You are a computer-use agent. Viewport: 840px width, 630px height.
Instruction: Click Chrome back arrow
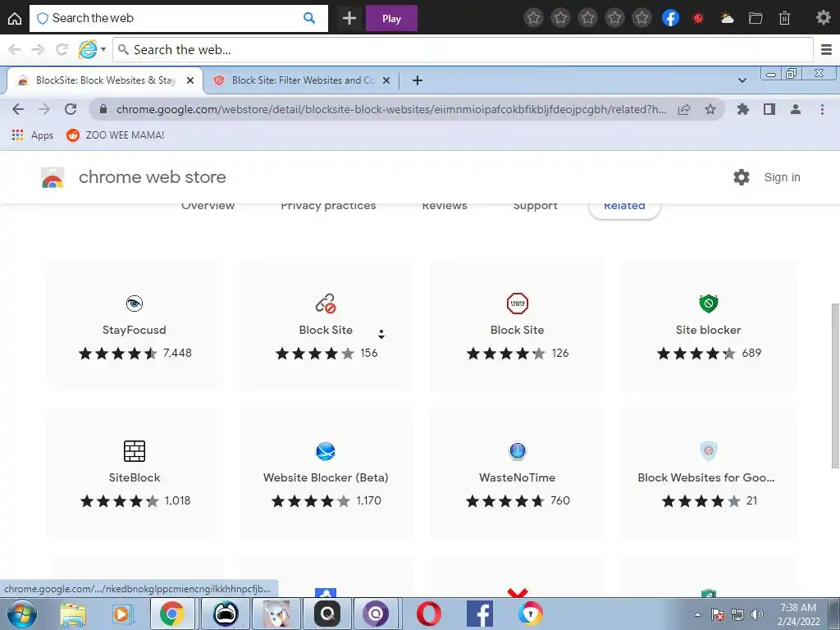tap(18, 109)
